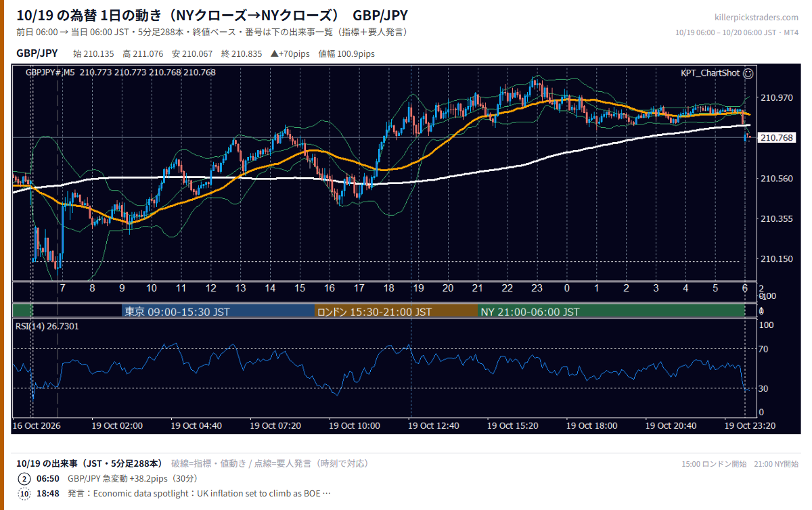
Task: Click the 19 Oct 10:00 time label
Action: (355, 426)
